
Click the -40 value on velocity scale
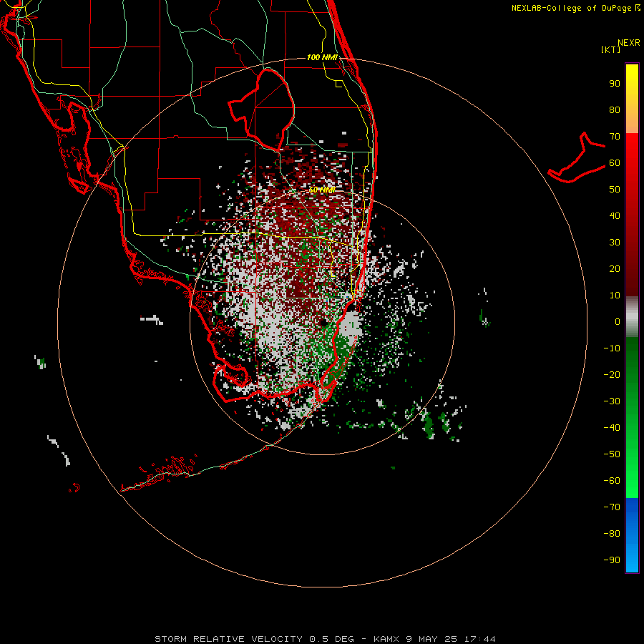(x=612, y=428)
